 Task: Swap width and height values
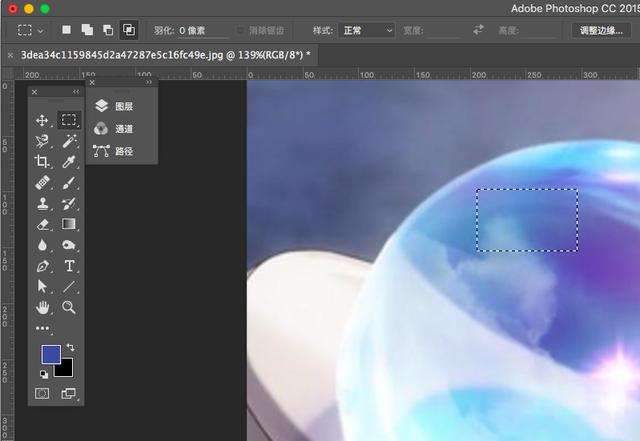(x=478, y=30)
